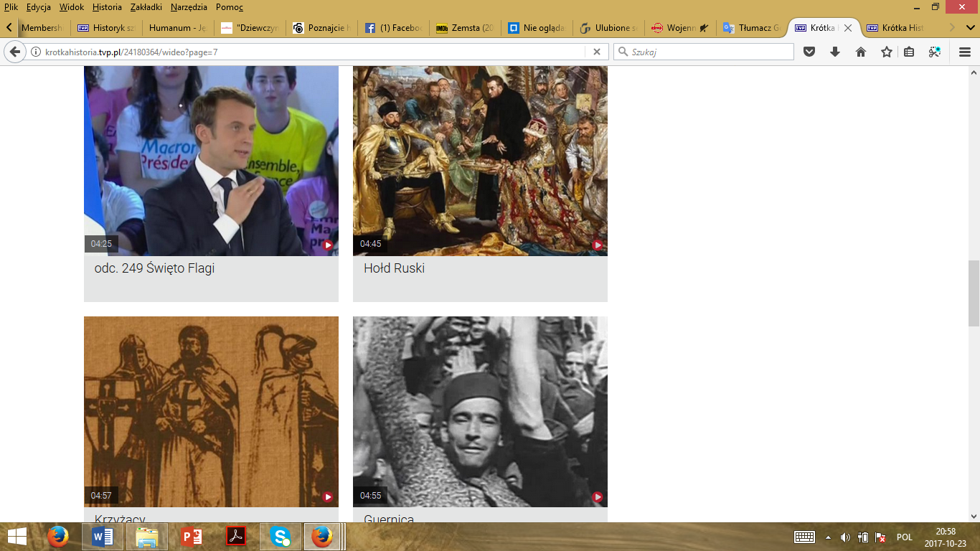Click the page vertical scrollbar thumb
This screenshot has height=551, width=980.
(974, 293)
